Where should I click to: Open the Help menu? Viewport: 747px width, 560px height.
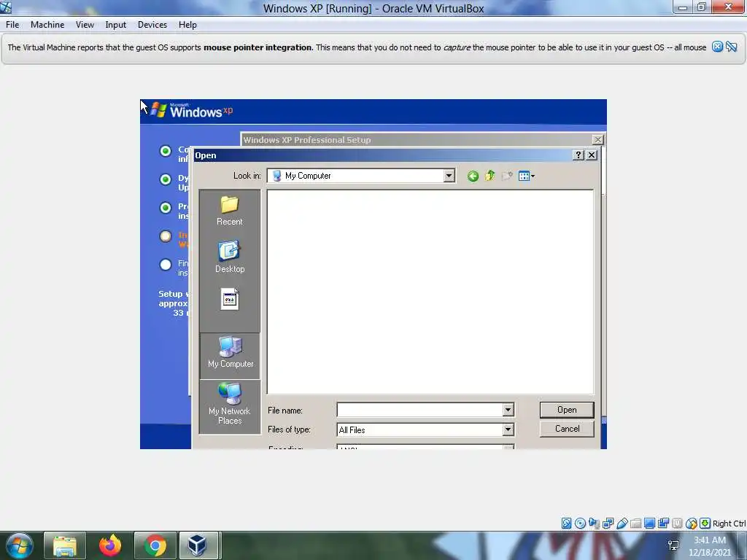[187, 25]
